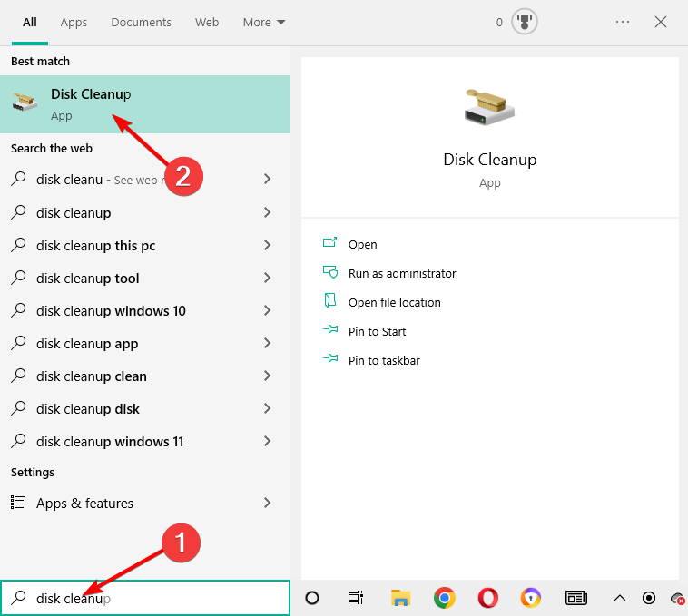This screenshot has height=616, width=688.
Task: Choose Pin to Start
Action: pos(377,331)
